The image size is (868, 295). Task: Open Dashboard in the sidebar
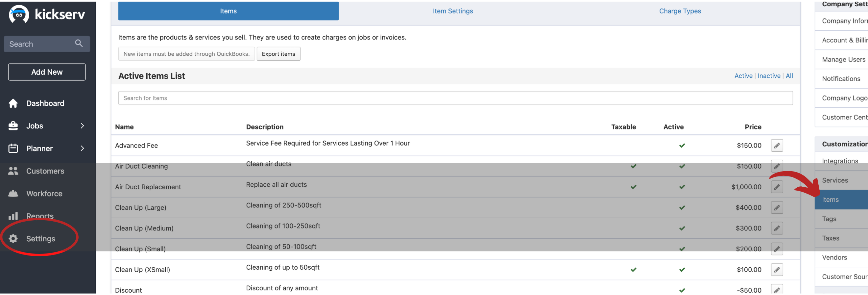[x=45, y=103]
